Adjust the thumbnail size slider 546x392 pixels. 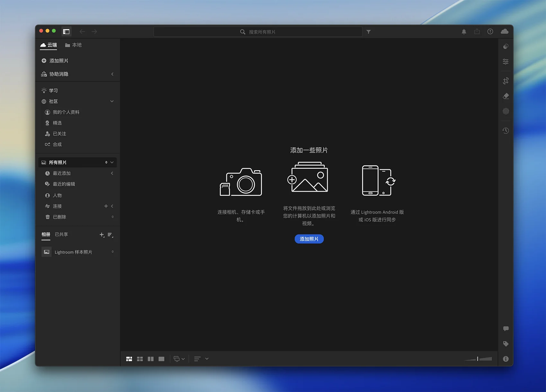pos(478,359)
